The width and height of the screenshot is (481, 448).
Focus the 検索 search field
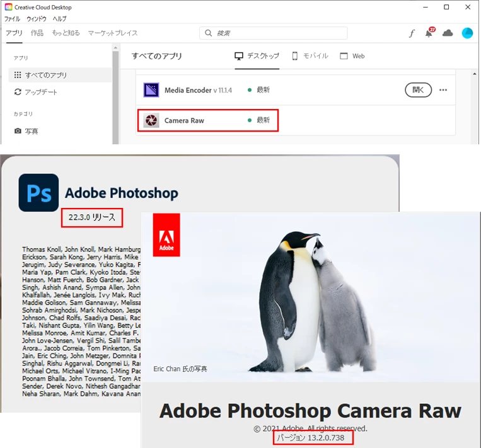coord(274,33)
